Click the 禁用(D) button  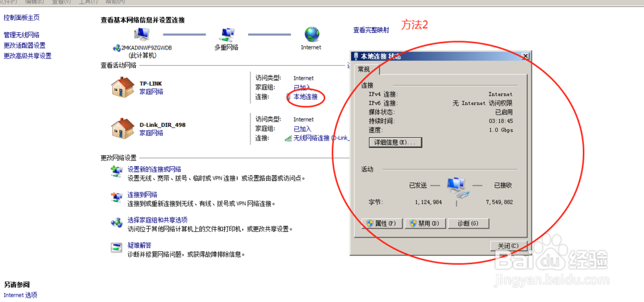click(425, 223)
